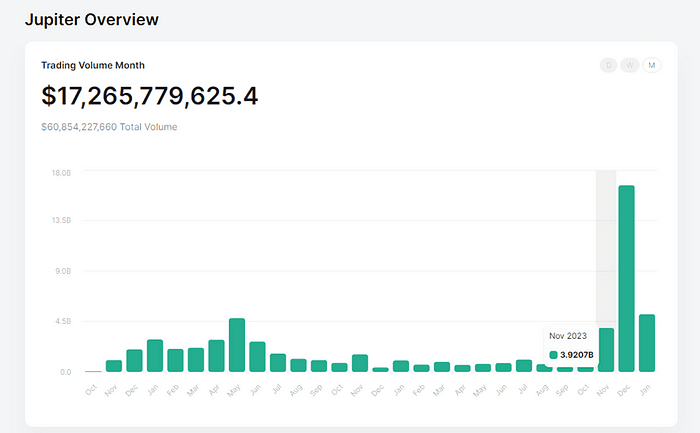Switch chart to daily D view
Viewport: 700px width, 433px height.
(x=608, y=65)
